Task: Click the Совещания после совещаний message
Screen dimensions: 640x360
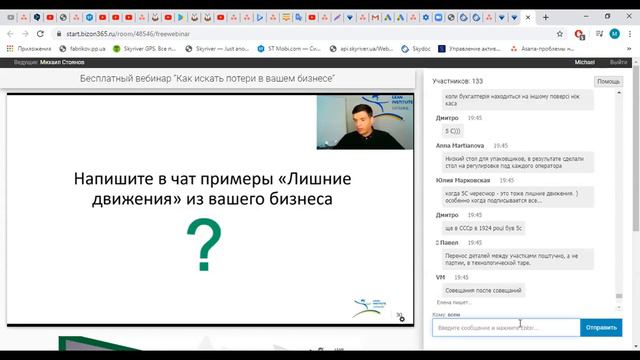Action: point(483,290)
